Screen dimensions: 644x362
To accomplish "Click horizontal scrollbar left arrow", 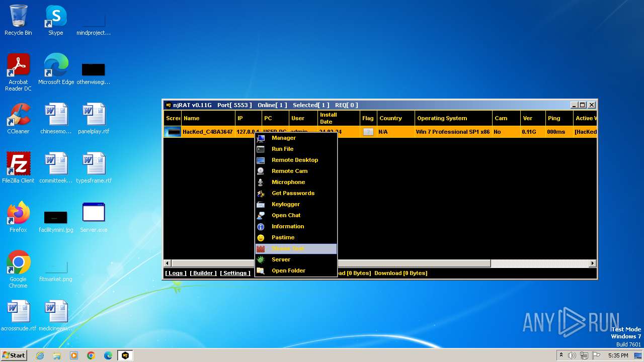I will tap(168, 263).
